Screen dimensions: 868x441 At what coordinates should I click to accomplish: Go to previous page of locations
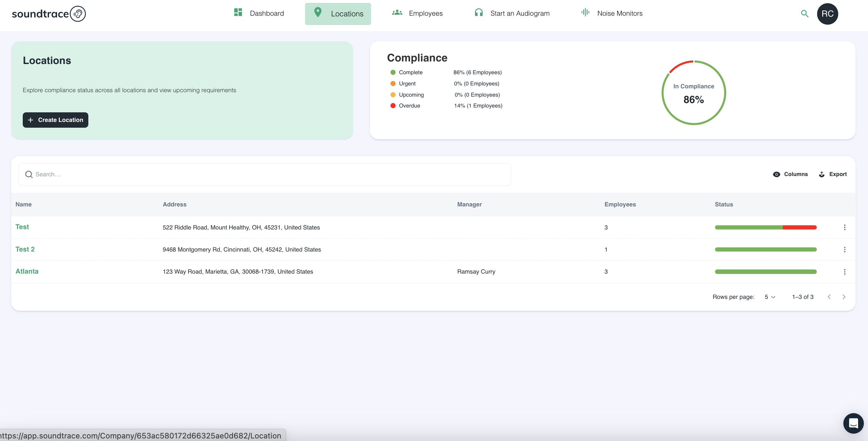pyautogui.click(x=829, y=297)
